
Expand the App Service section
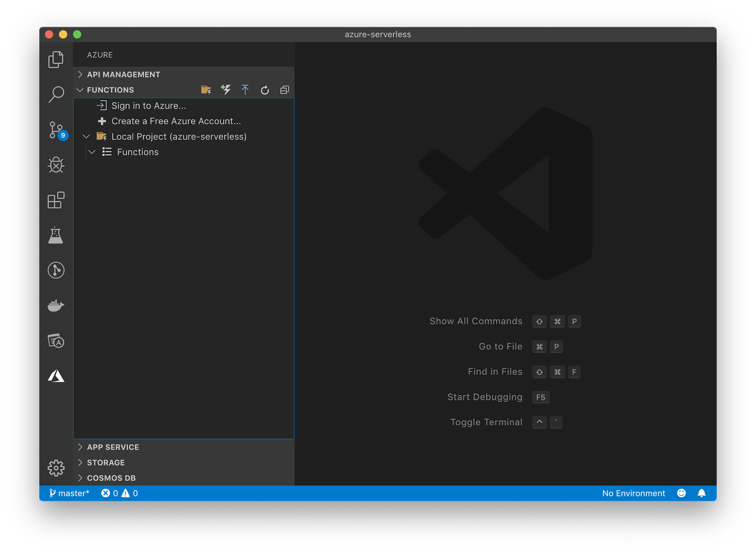(x=113, y=447)
